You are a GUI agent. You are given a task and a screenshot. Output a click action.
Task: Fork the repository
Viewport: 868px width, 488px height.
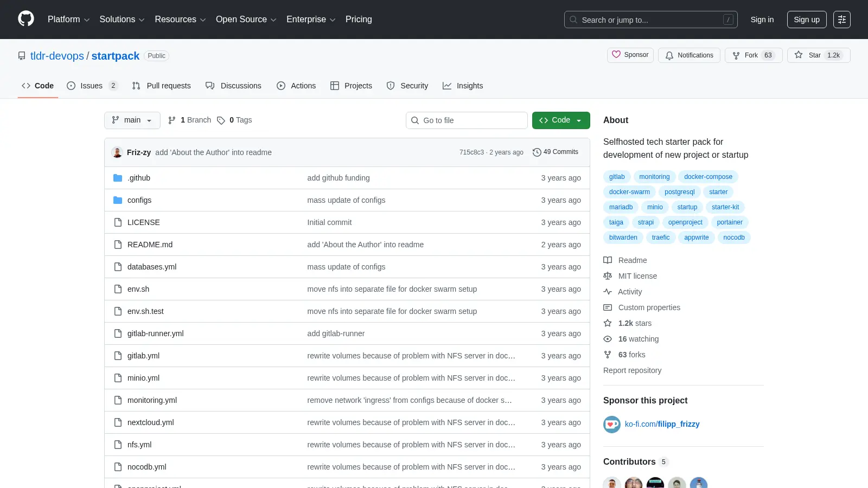pyautogui.click(x=753, y=55)
